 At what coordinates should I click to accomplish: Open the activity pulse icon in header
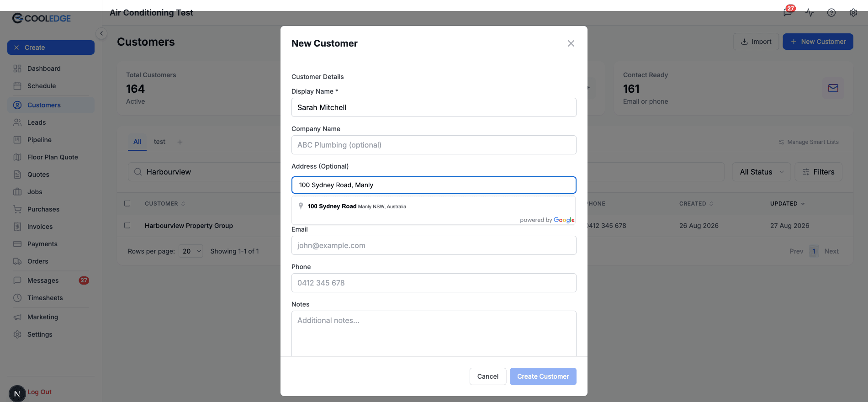point(810,12)
